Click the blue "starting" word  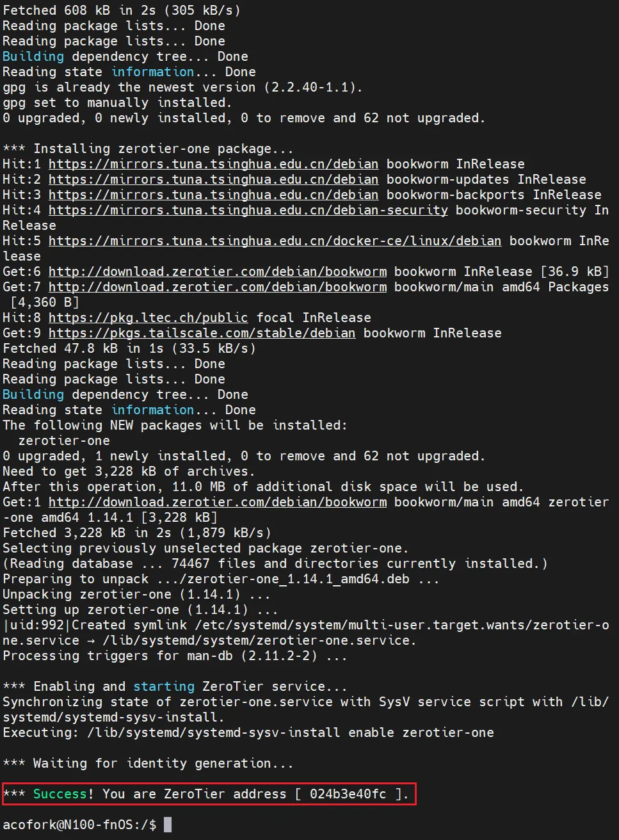(164, 686)
